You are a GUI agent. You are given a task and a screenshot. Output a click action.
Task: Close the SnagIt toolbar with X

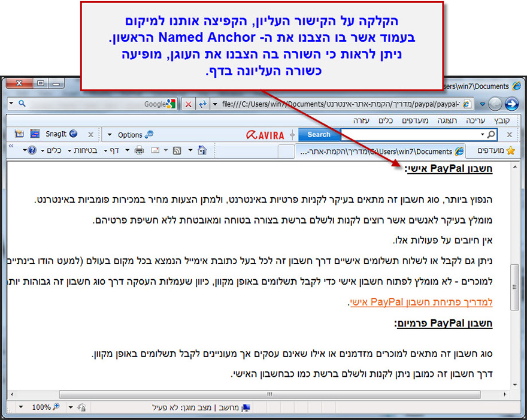pyautogui.click(x=91, y=134)
